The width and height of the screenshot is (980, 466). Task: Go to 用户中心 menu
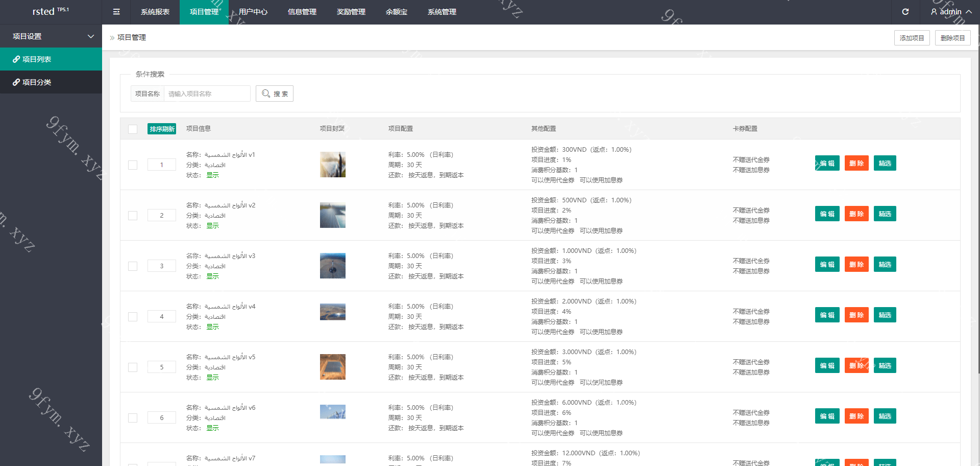(x=253, y=12)
